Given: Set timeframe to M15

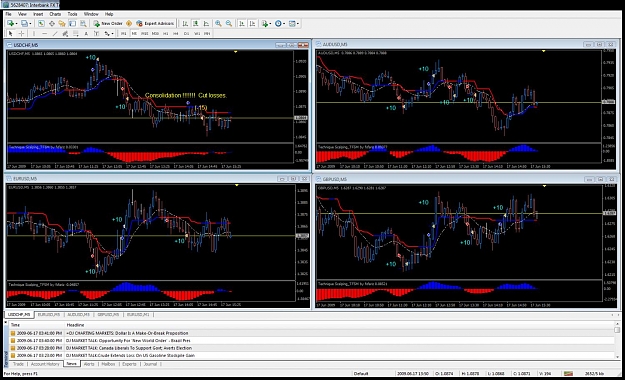Looking at the screenshot, I should coord(145,33).
